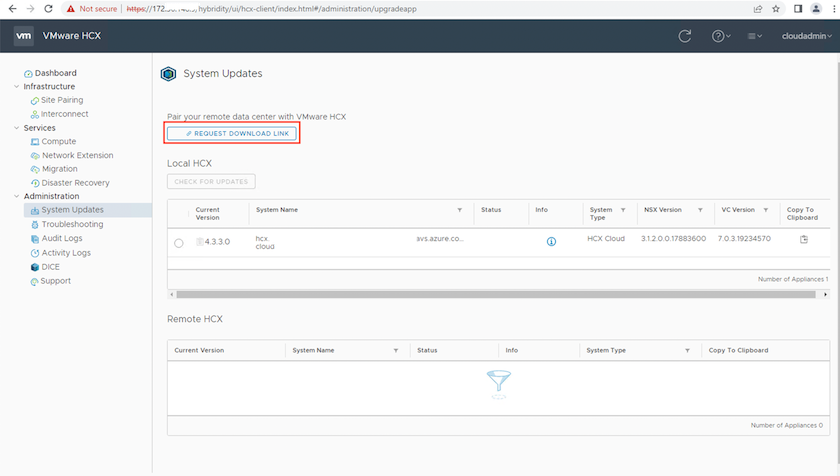Filter Remote HCX System Type column
The height and width of the screenshot is (476, 840).
click(687, 350)
